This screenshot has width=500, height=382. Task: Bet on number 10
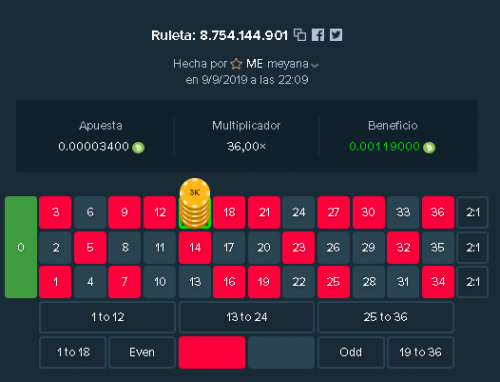click(x=160, y=282)
